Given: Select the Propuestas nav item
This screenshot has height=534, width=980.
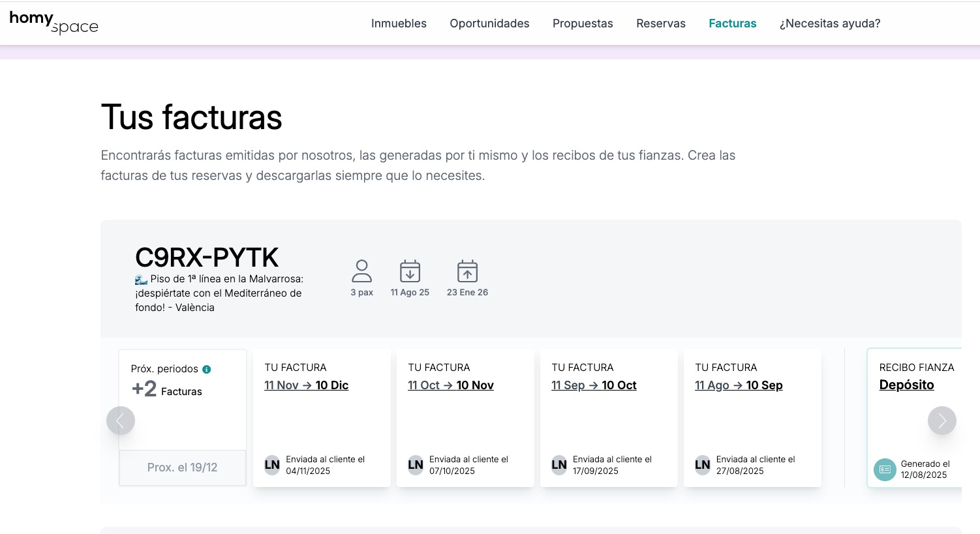Looking at the screenshot, I should (x=583, y=23).
